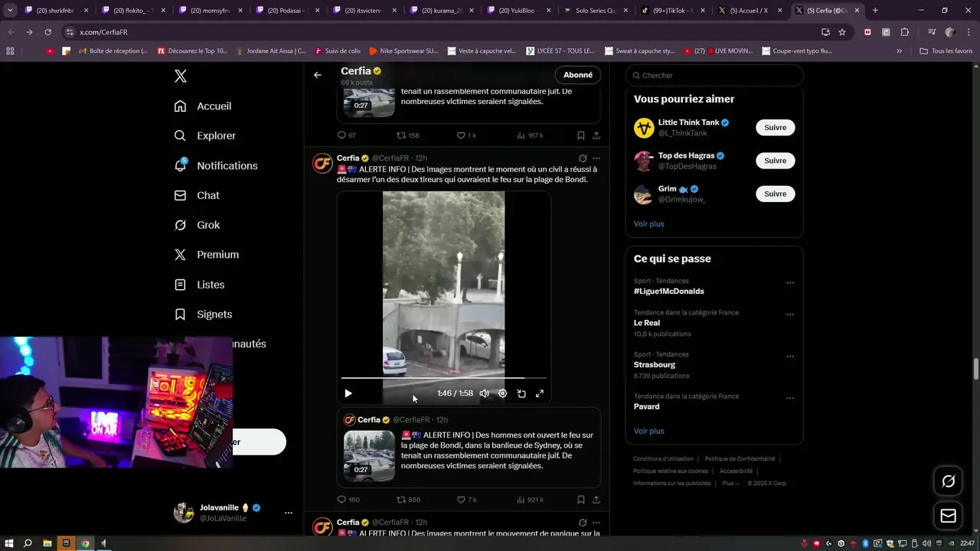
Task: Switch to the Solo Series browser tab
Action: pos(596,11)
